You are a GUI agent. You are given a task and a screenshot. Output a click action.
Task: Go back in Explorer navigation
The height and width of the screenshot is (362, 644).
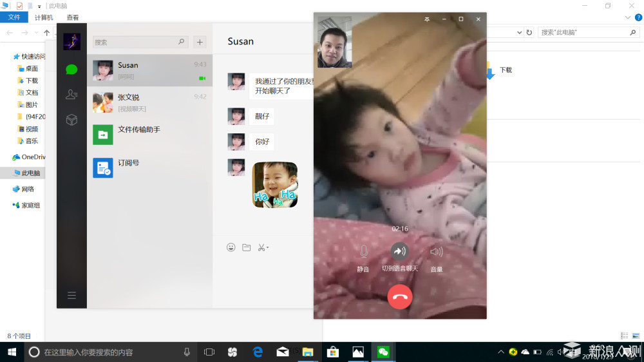[x=10, y=32]
